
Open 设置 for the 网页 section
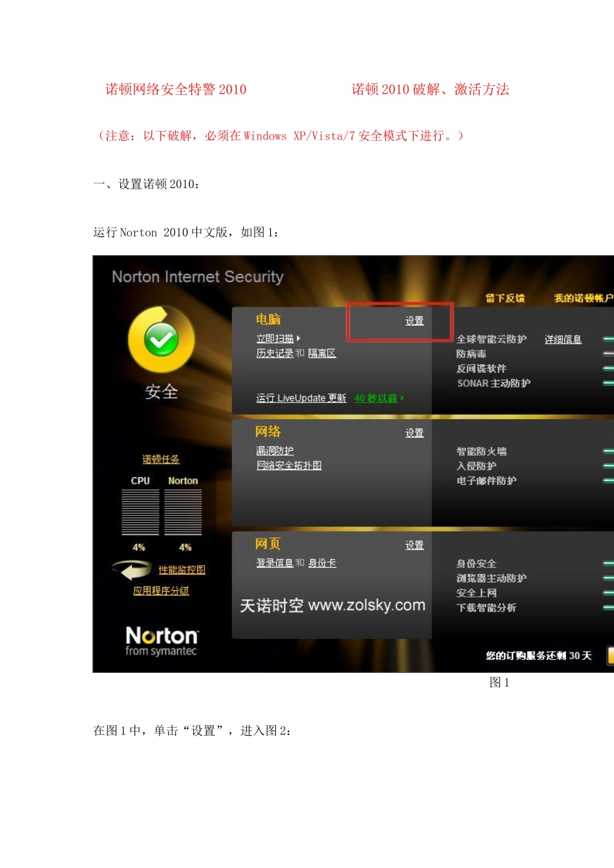414,546
